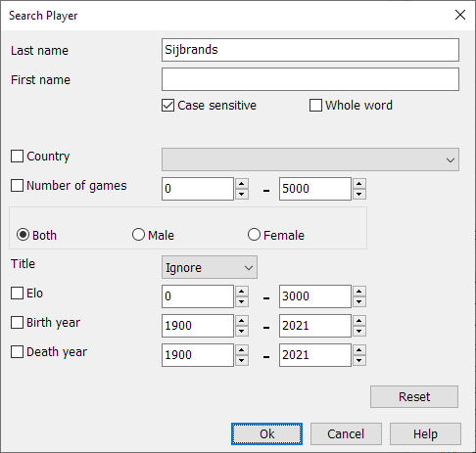Increase Death year start with up arrow

242,349
